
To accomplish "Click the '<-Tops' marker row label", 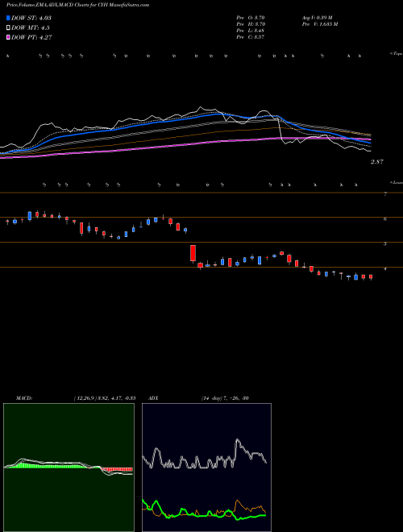I will (396, 54).
